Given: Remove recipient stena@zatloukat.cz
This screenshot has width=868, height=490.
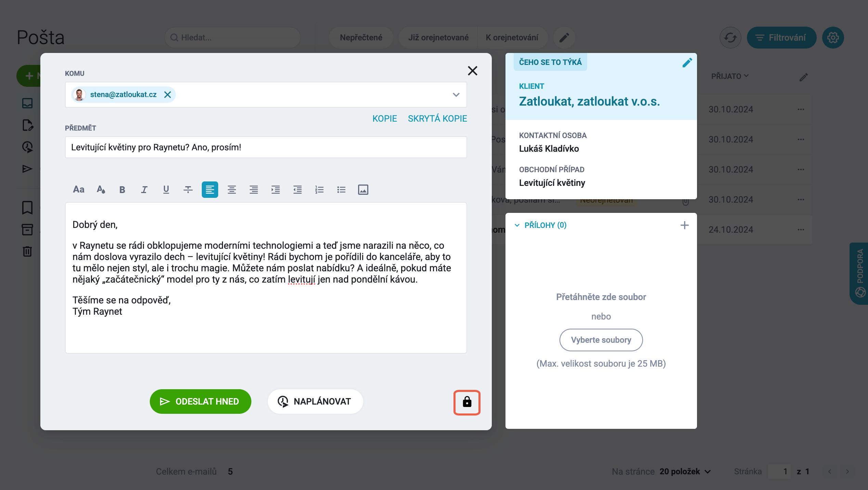Looking at the screenshot, I should (167, 95).
